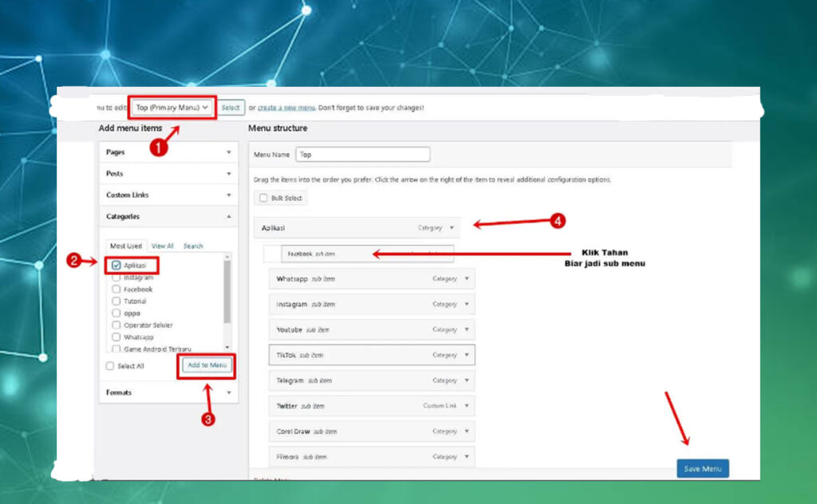Screen dimensions: 817x504
Task: Open the Search tab in Categories
Action: (x=193, y=246)
